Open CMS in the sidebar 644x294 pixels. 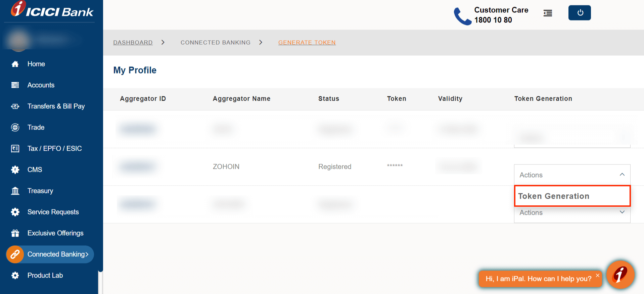35,170
